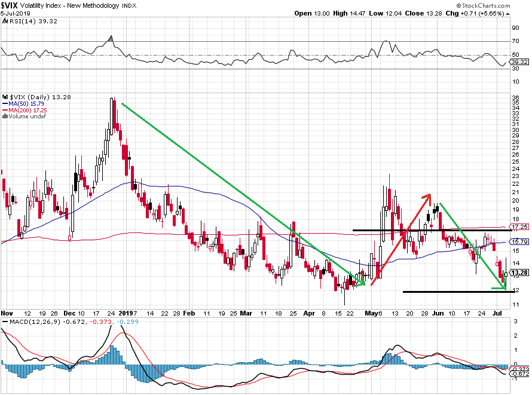Click the long green downtrend line from December
Image resolution: width=532 pixels, height=395 pixels.
239,191
